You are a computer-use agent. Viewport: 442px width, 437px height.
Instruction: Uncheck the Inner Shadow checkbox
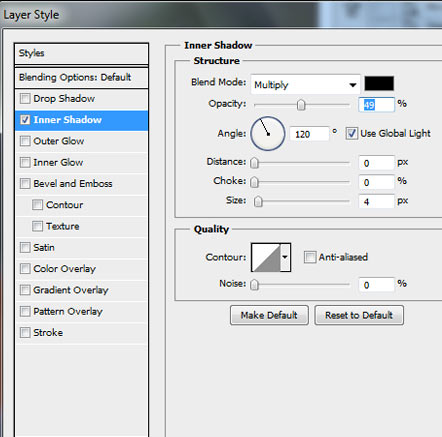click(x=25, y=120)
